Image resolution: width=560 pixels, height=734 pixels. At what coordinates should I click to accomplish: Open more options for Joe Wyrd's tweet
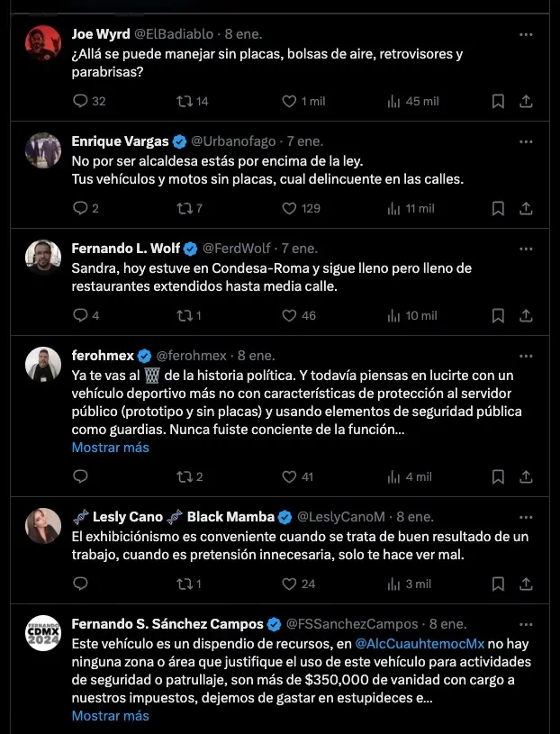(x=527, y=34)
